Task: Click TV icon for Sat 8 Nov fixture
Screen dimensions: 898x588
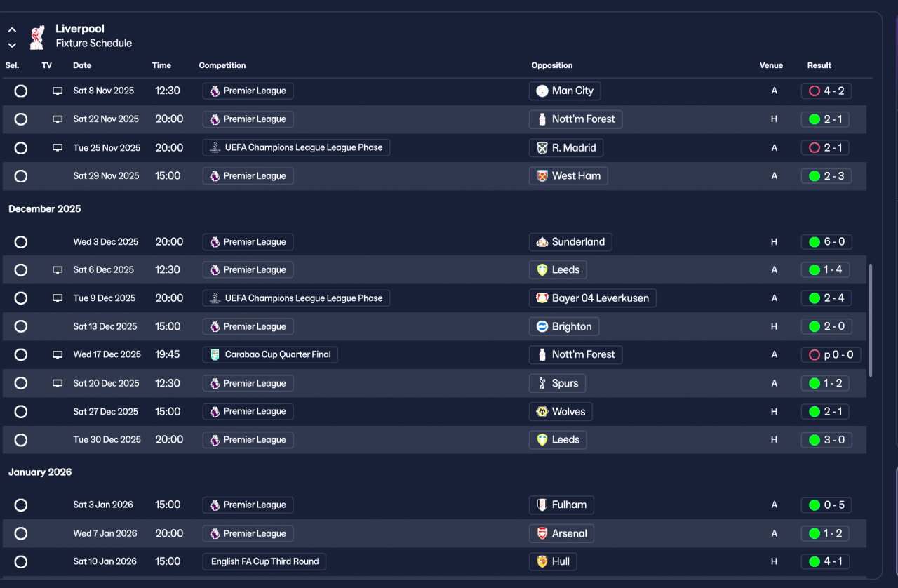Action: 58,91
